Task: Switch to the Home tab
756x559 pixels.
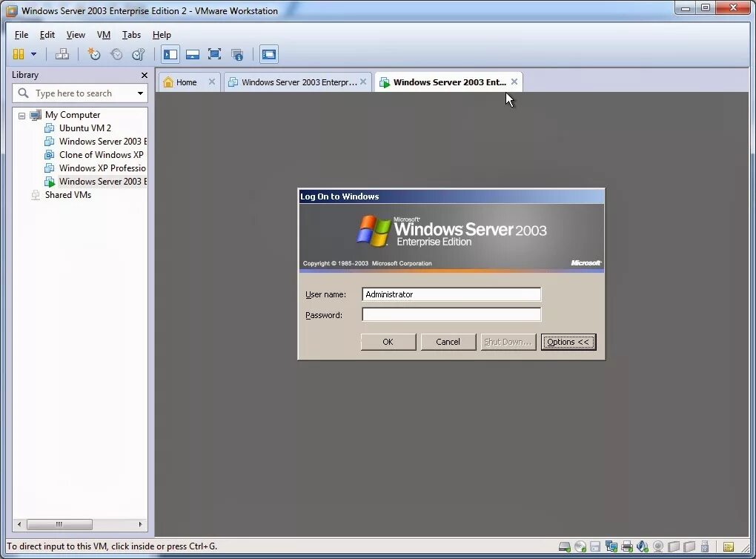Action: tap(186, 82)
